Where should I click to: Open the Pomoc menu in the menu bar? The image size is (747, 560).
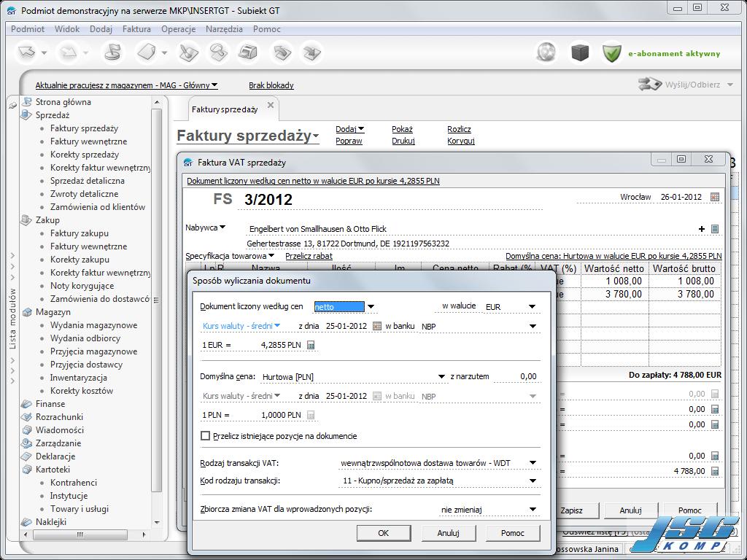[267, 29]
